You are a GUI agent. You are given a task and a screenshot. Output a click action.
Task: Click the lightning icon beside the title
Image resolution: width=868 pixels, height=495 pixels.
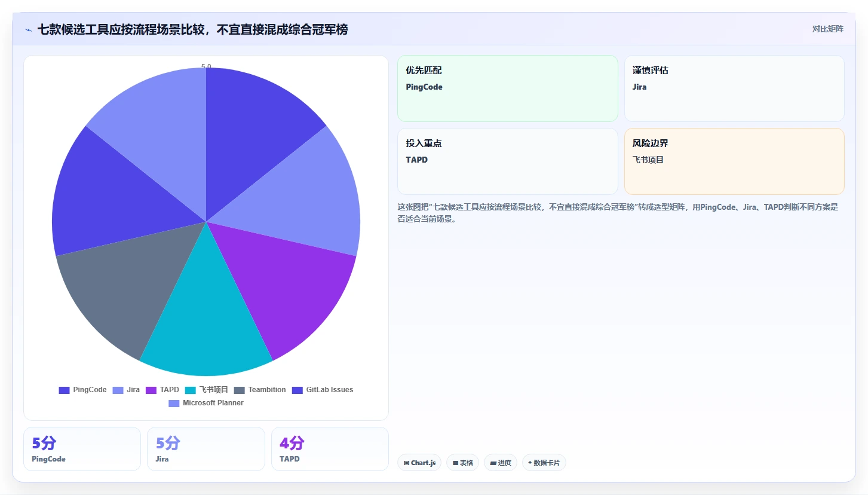[29, 30]
